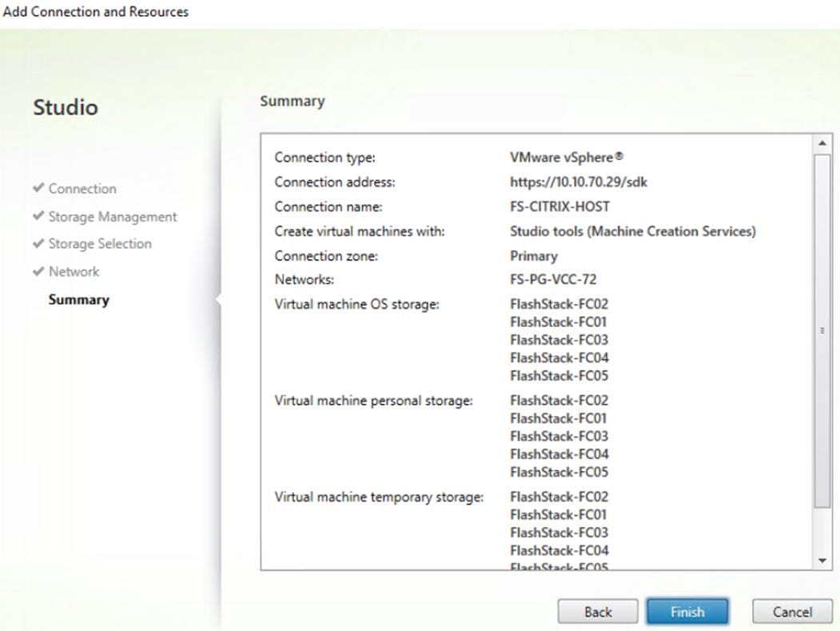Click FlashStack-FC05 under OS storage
Viewport: 840px width, 631px height.
tap(559, 376)
